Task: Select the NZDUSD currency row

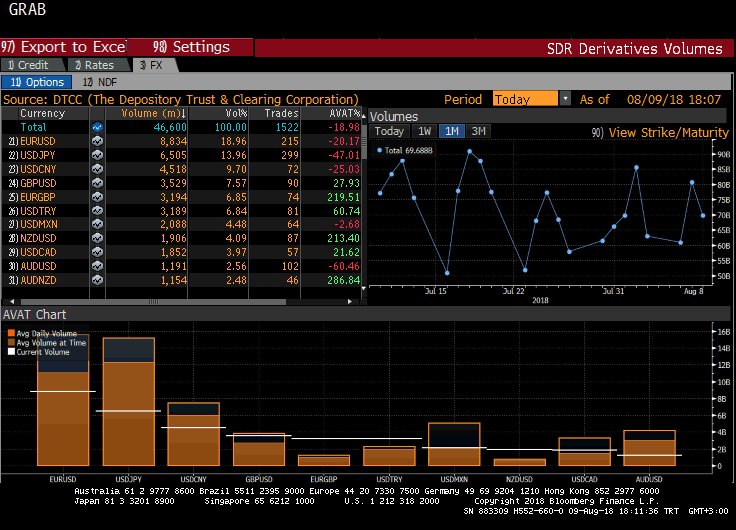Action: [x=181, y=238]
